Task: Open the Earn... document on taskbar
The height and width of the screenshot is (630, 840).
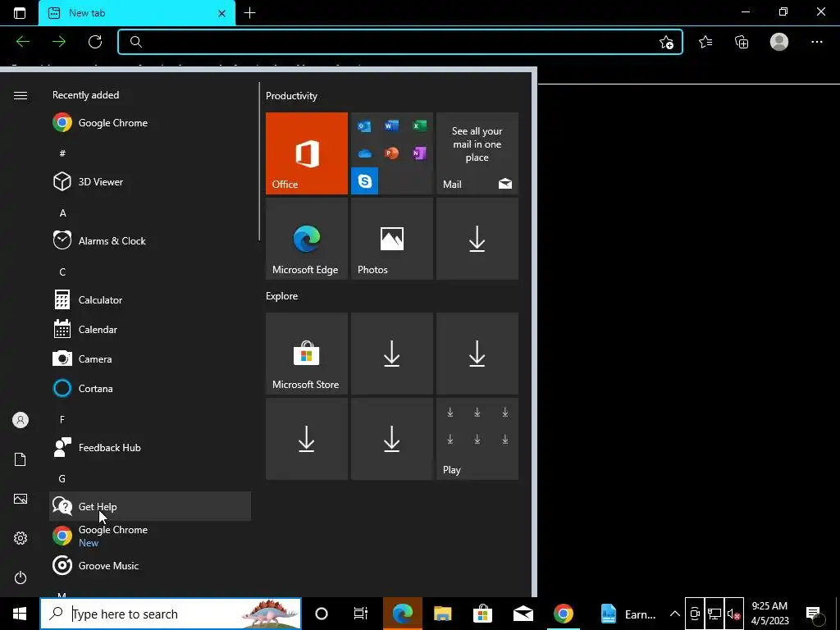Action: coord(628,614)
